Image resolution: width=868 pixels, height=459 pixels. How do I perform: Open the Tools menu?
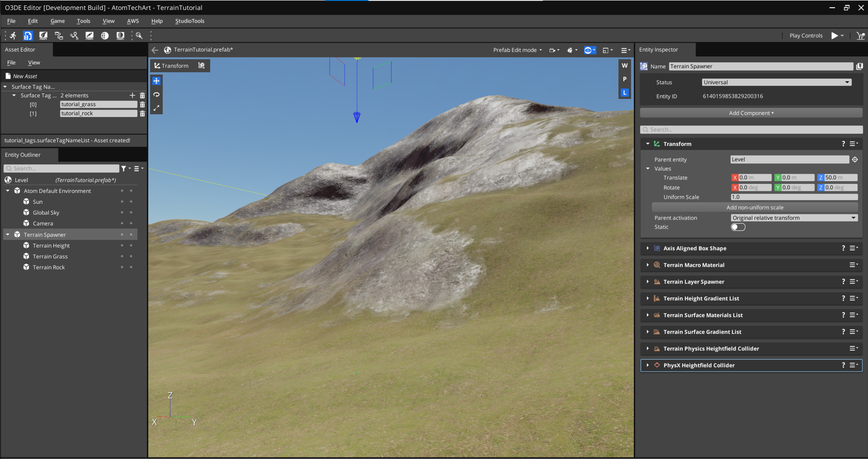point(83,21)
